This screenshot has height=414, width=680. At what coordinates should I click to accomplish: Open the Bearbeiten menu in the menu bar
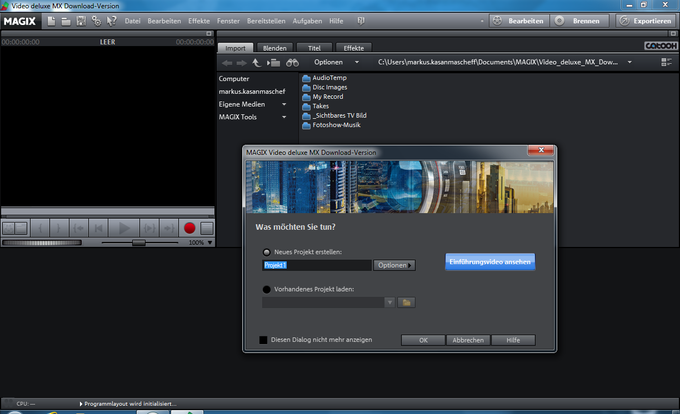164,21
